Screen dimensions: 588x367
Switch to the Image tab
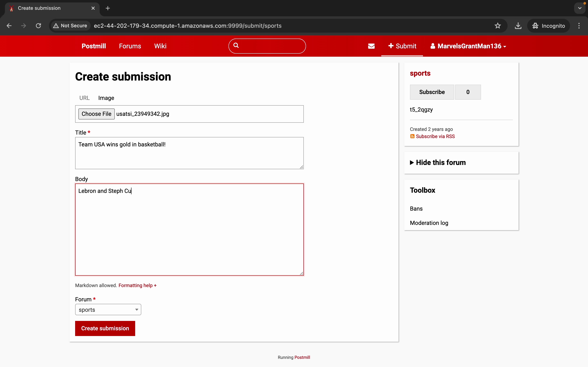point(106,98)
